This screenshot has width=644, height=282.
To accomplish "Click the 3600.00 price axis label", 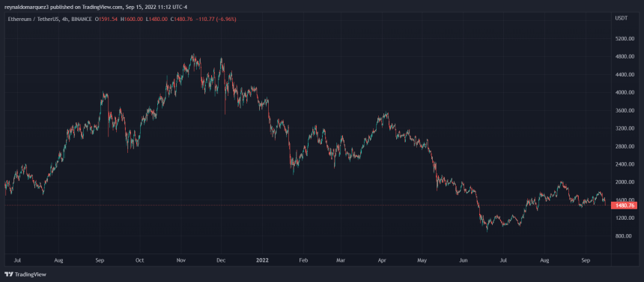I will click(x=625, y=110).
